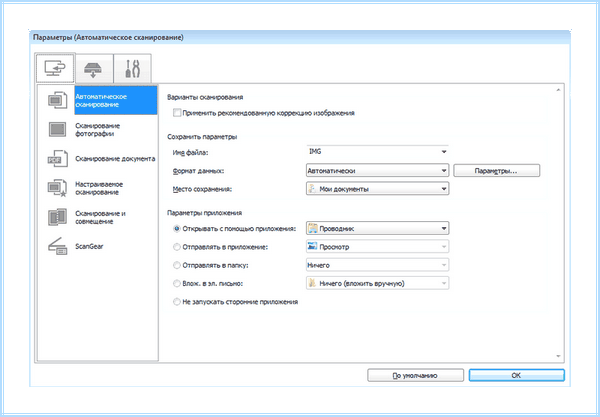Select the Сканирование фотографии icon
Viewport: 600px width, 417px height.
pyautogui.click(x=57, y=129)
